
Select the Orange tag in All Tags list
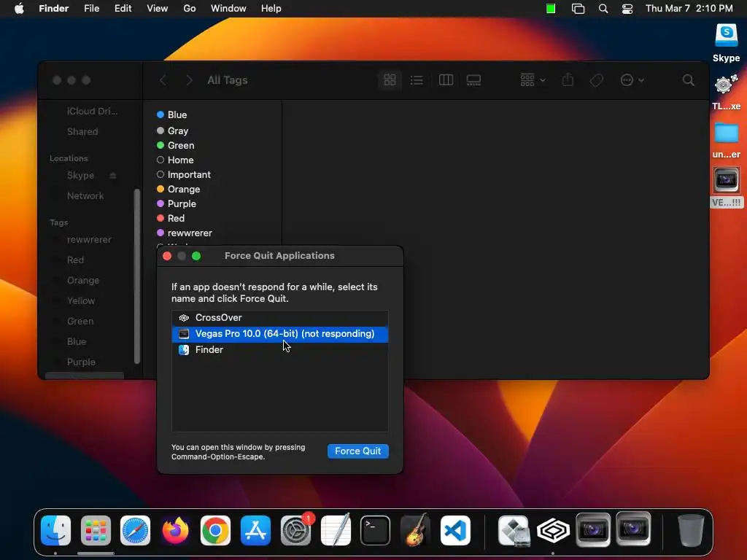click(x=178, y=189)
